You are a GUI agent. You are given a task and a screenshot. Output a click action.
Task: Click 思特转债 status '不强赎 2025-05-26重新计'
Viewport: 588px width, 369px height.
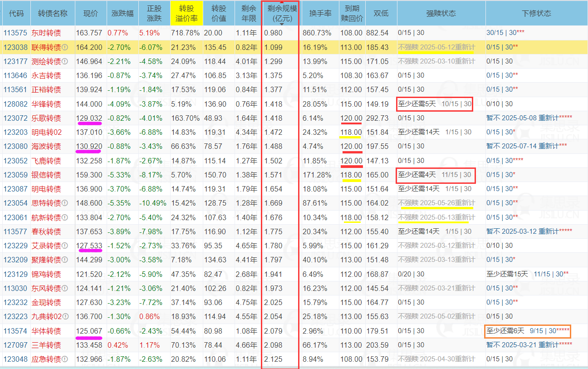(x=436, y=203)
